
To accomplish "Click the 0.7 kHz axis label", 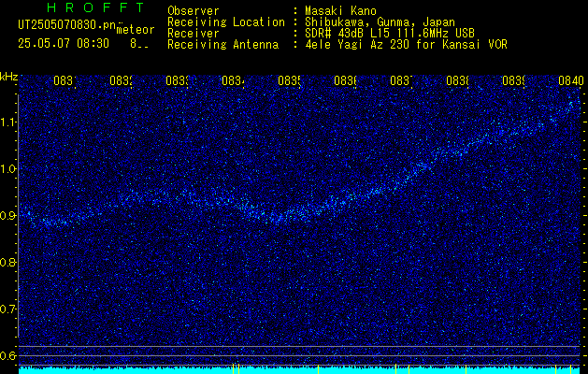I will tap(7, 309).
